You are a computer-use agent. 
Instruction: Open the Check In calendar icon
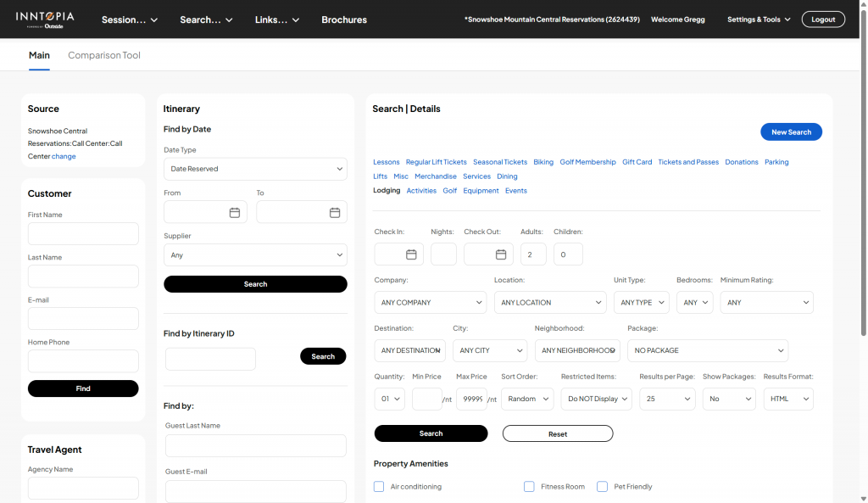tap(411, 254)
